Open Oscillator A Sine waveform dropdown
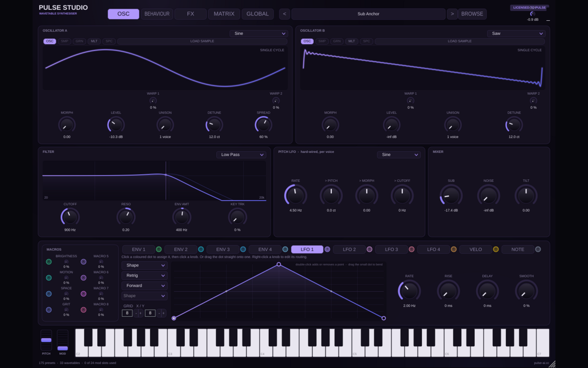The image size is (588, 368). (259, 33)
